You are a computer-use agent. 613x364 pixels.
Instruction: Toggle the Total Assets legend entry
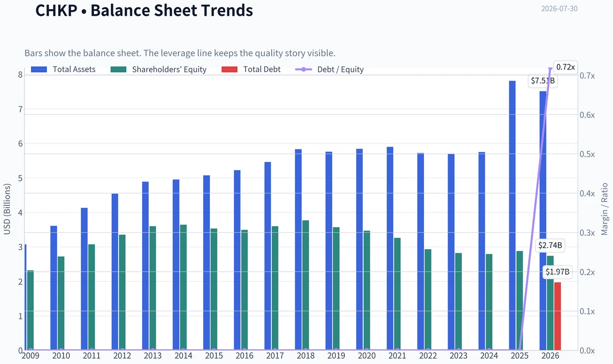pyautogui.click(x=63, y=69)
